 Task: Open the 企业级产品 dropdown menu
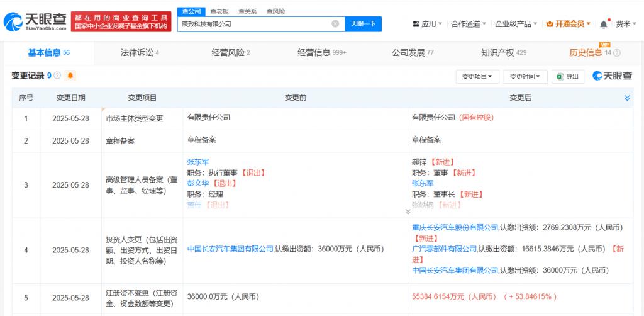516,24
